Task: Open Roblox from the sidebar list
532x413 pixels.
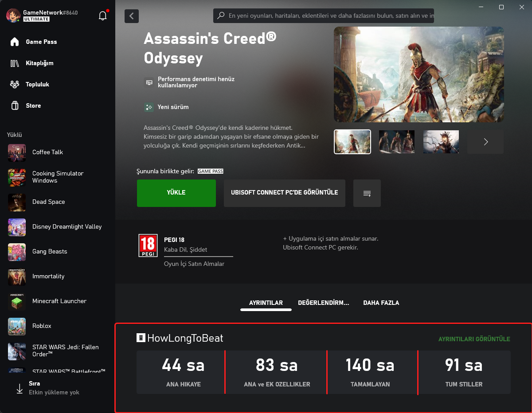Action: click(42, 326)
